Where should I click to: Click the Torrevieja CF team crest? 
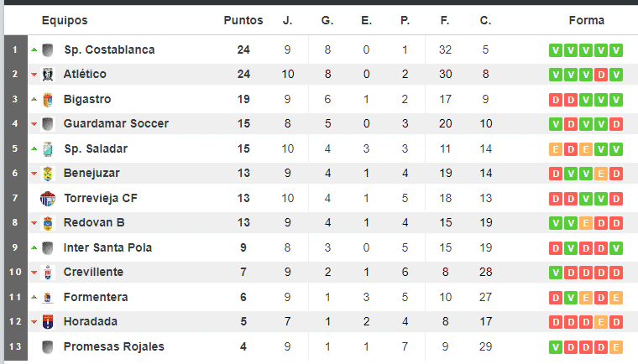click(x=48, y=199)
